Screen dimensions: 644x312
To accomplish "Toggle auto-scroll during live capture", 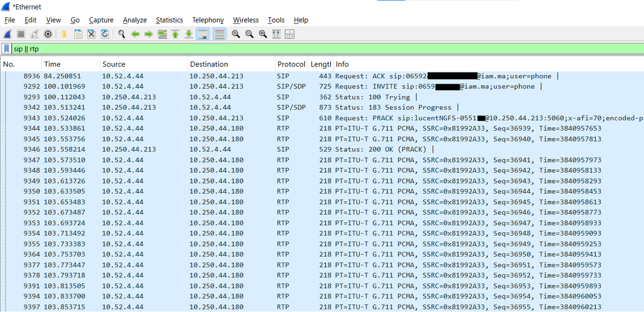I will pyautogui.click(x=203, y=34).
